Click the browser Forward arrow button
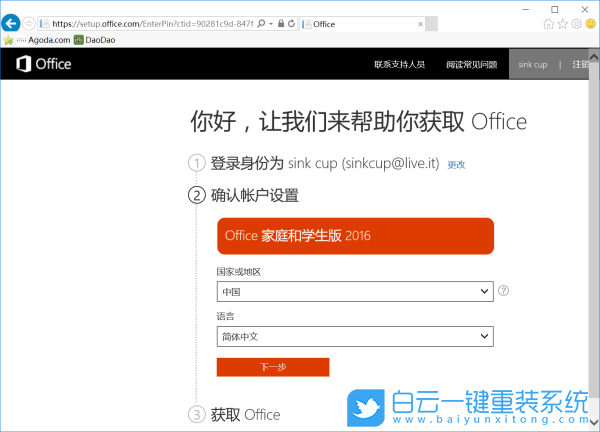Image resolution: width=600 pixels, height=432 pixels. tap(29, 24)
